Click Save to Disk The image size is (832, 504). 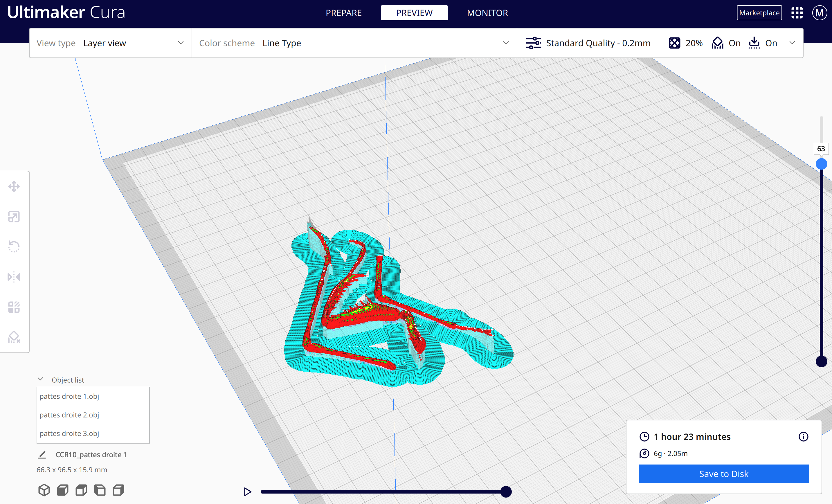point(724,474)
